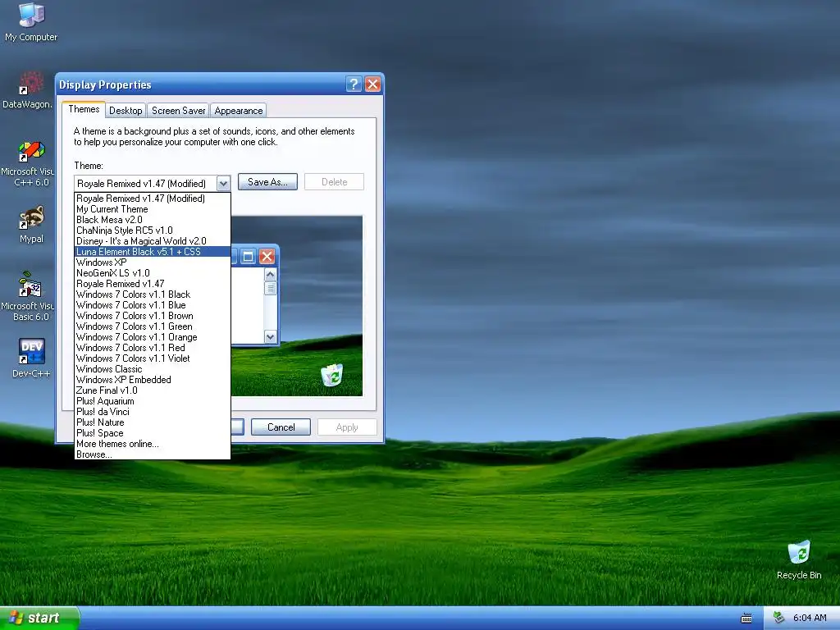Choose My Current Theme option
This screenshot has height=630, width=840.
[x=153, y=209]
